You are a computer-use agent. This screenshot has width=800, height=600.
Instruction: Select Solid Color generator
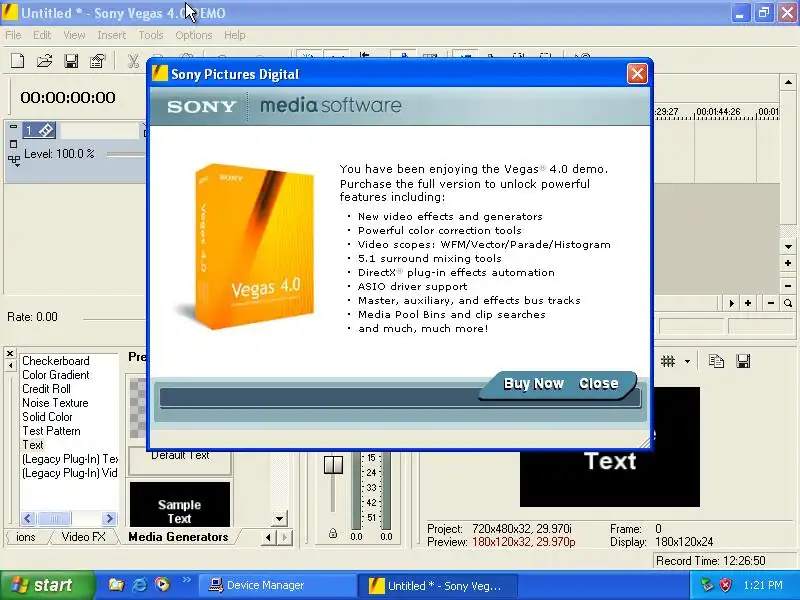click(x=47, y=417)
